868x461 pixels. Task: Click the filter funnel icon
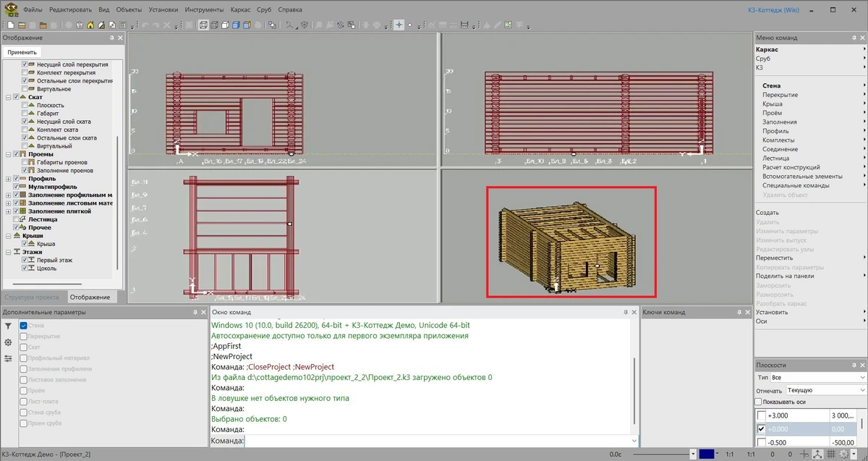[x=8, y=326]
